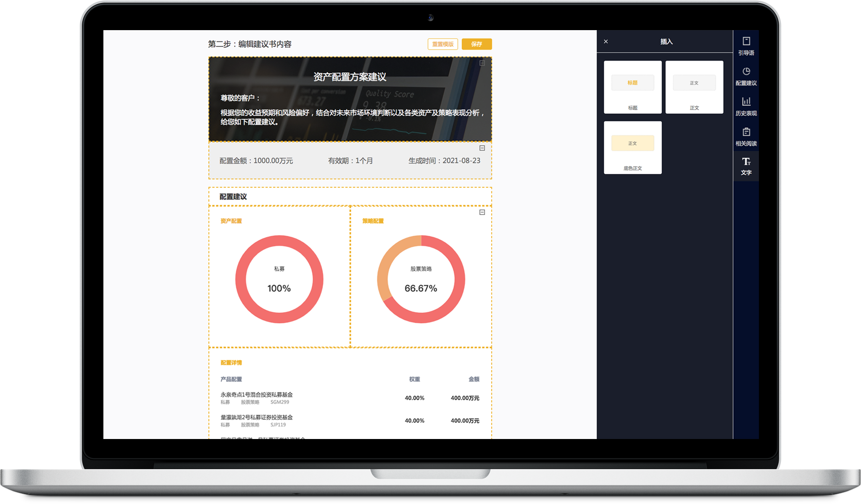
Task: Click the 资产配置 chart label
Action: pyautogui.click(x=231, y=221)
